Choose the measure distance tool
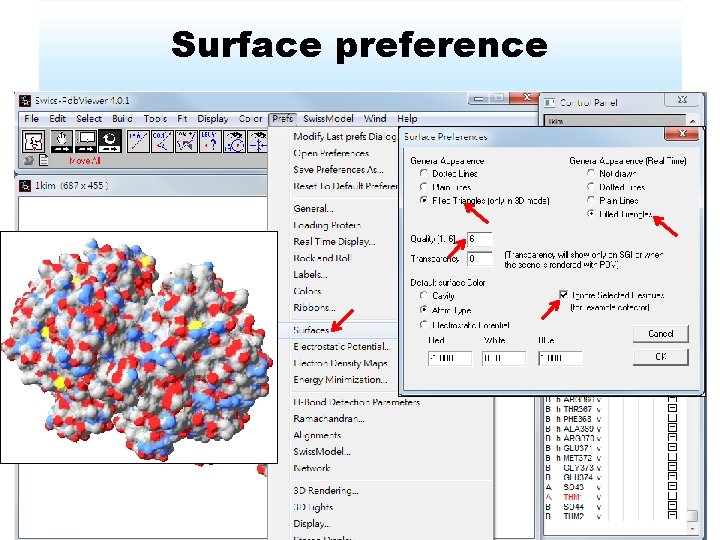 click(138, 141)
